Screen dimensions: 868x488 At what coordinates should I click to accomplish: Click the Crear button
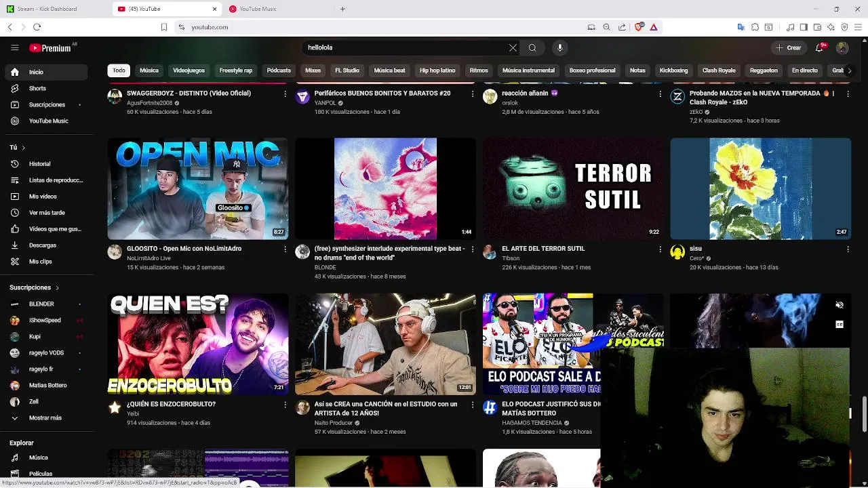789,47
